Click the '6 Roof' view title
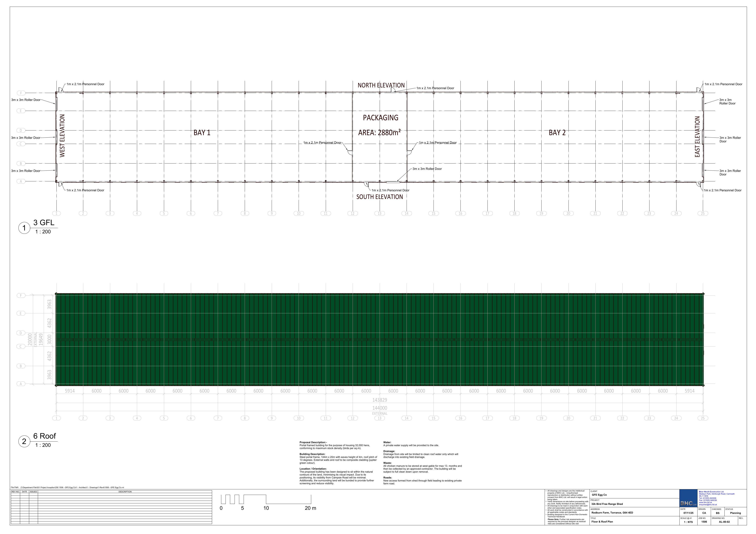This screenshot has height=534, width=756. click(x=44, y=436)
